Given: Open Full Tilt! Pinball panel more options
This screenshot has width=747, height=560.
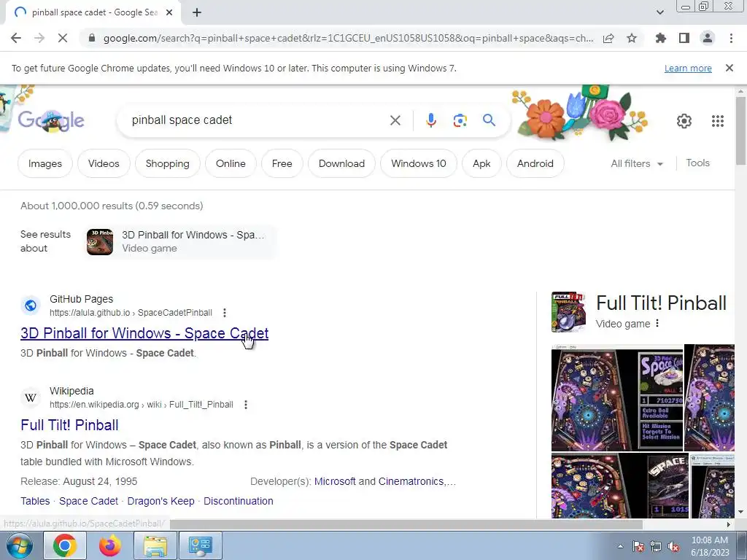Looking at the screenshot, I should [x=657, y=323].
